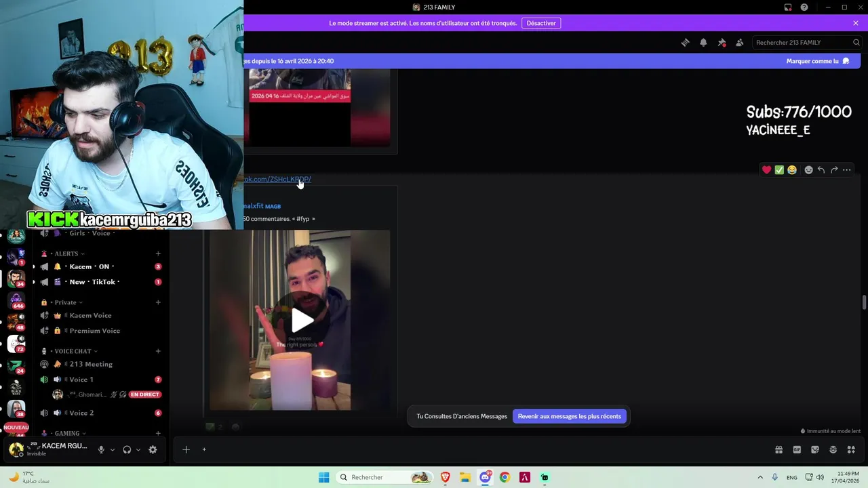Click the chat scrollbar thumb

(864, 302)
